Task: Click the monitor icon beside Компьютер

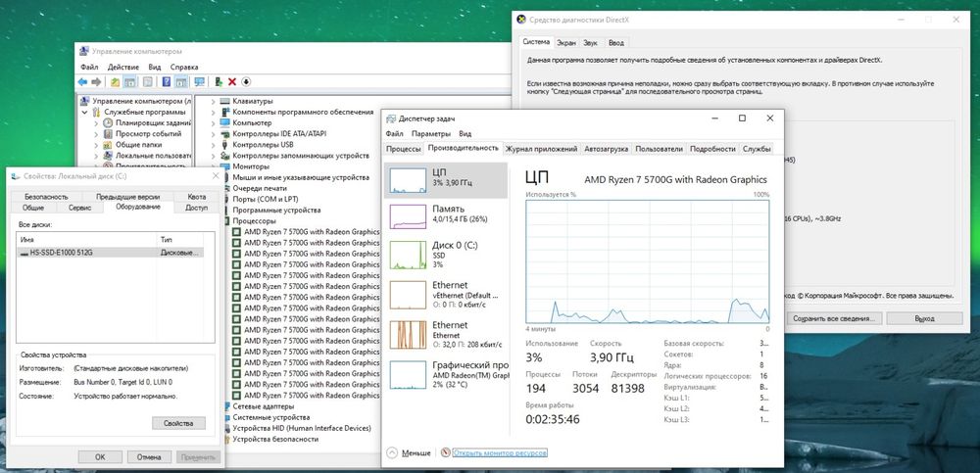Action: 225,123
